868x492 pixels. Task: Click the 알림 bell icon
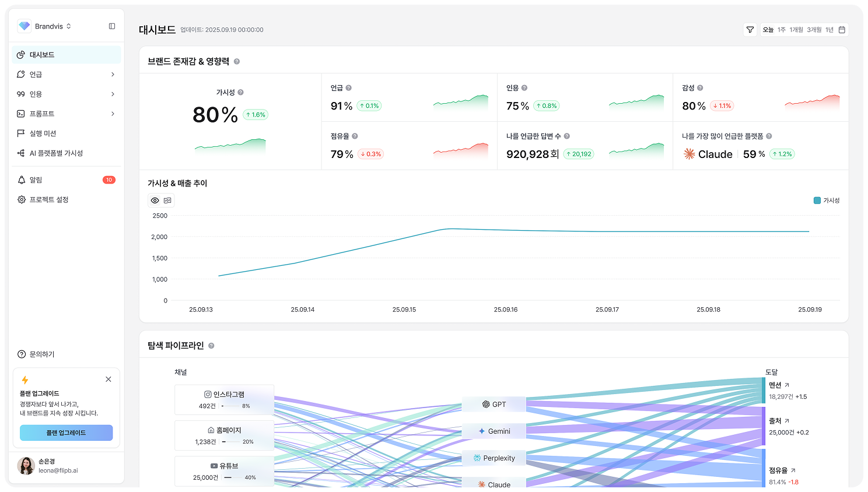point(22,180)
